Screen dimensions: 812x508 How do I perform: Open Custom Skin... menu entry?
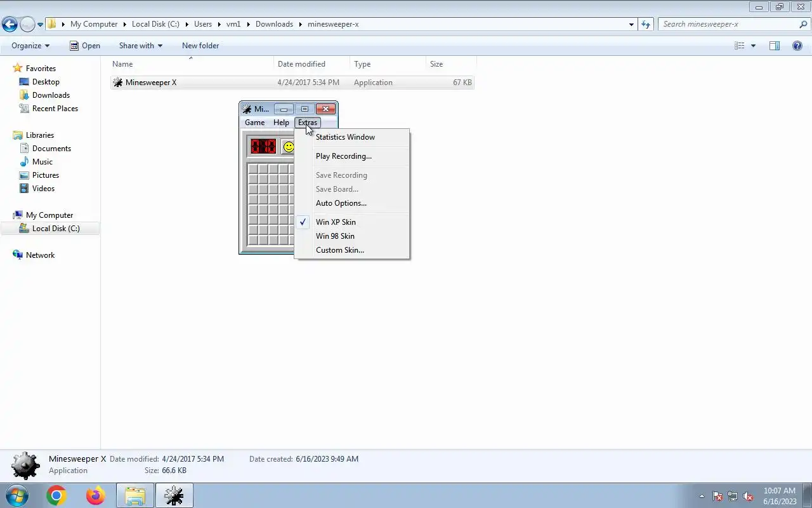pyautogui.click(x=352, y=250)
